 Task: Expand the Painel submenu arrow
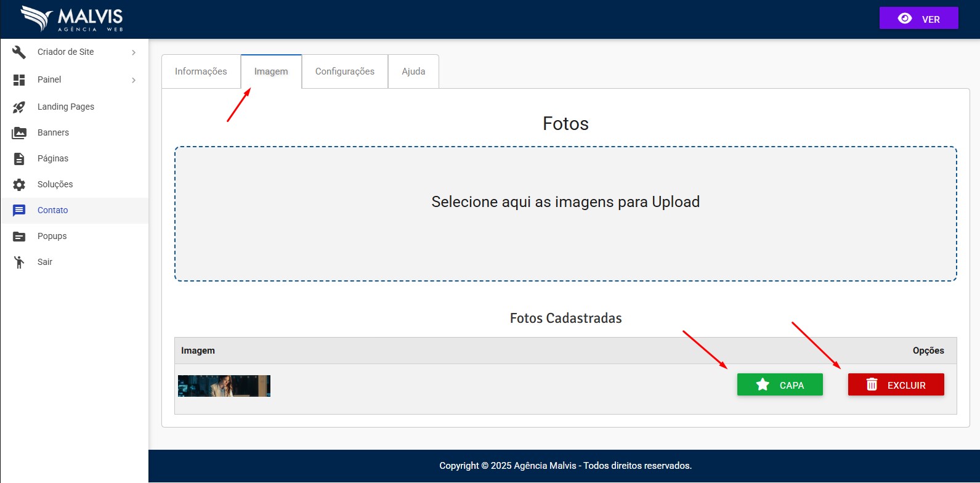[134, 80]
